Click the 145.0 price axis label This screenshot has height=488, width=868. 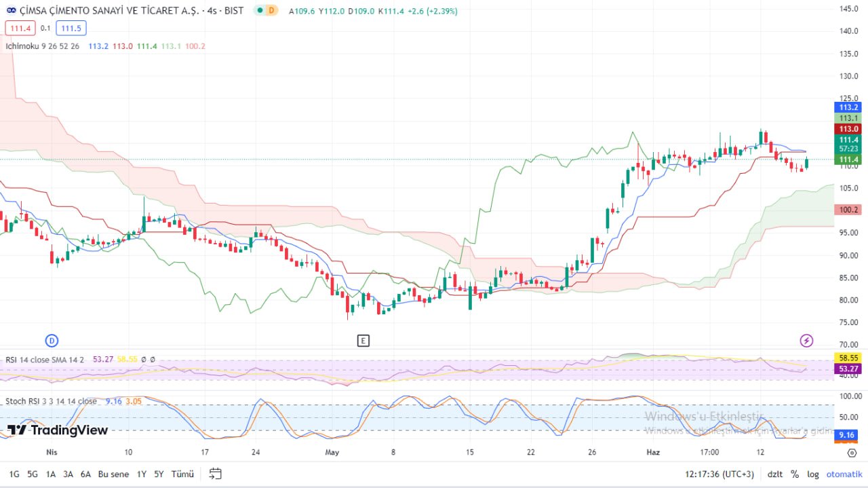pyautogui.click(x=849, y=8)
